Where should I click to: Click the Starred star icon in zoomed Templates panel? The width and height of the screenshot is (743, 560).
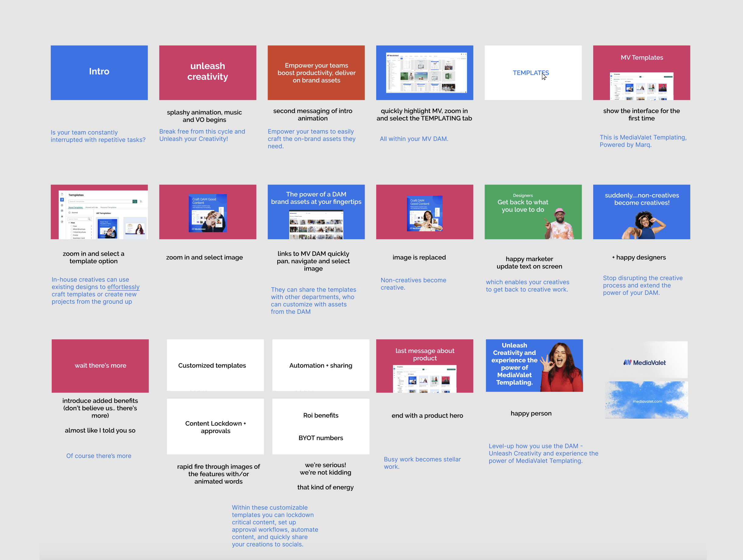coord(69,213)
